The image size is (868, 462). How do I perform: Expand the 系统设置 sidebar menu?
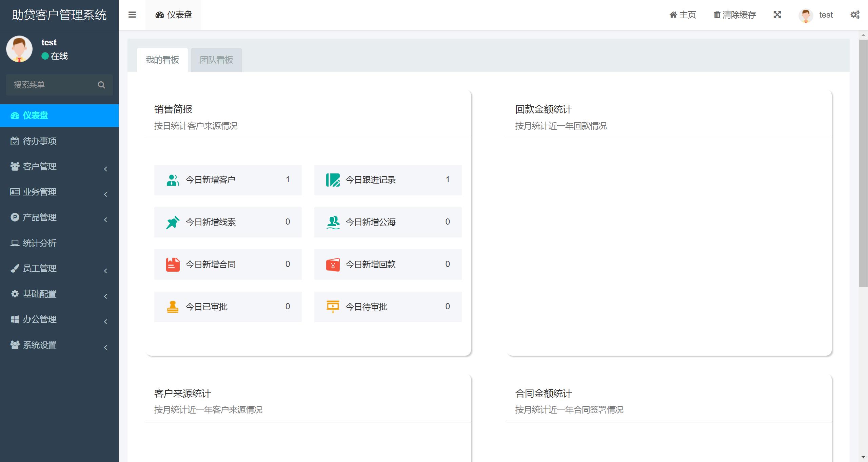(x=59, y=345)
